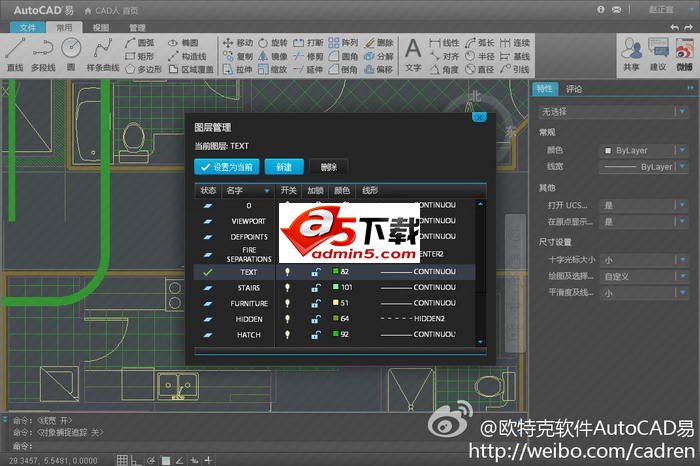The image size is (700, 466).
Task: Click the 新建 new layer button
Action: click(284, 167)
